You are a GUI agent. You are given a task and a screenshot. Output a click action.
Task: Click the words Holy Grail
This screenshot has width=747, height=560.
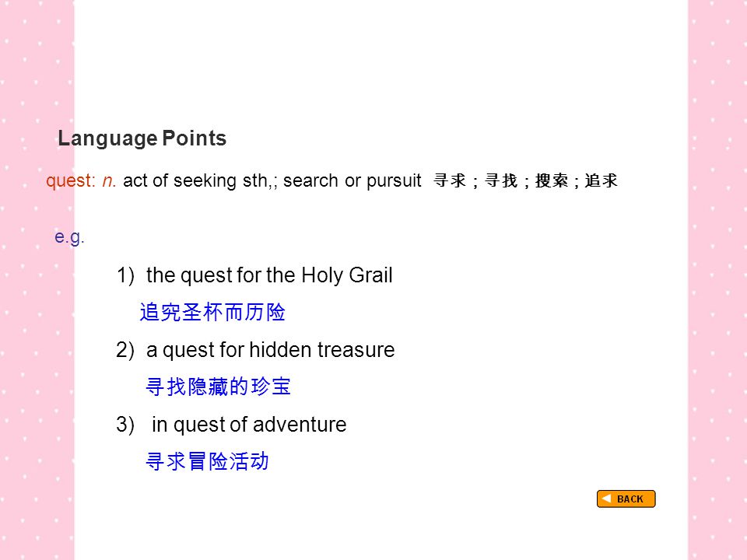coord(347,275)
